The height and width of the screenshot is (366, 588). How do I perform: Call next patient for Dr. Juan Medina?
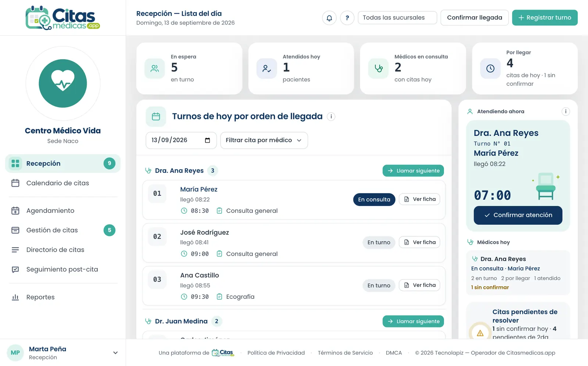point(413,321)
